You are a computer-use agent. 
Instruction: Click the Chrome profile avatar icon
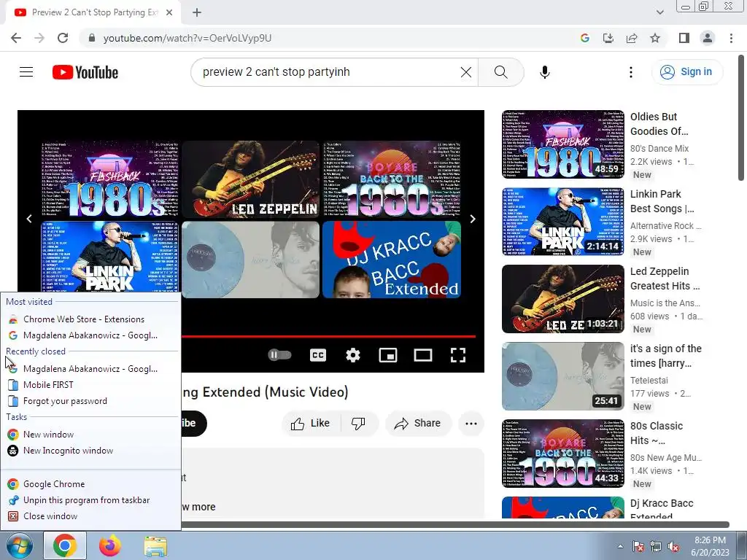(708, 38)
